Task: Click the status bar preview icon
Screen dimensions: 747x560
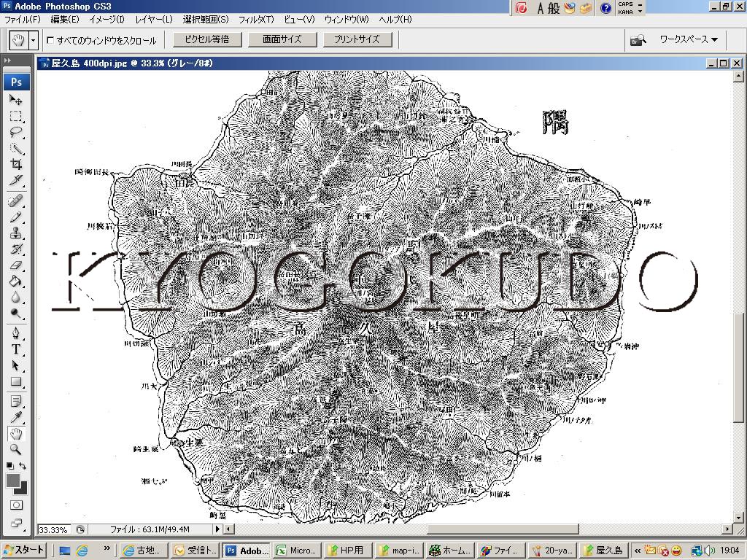Action: pos(80,529)
